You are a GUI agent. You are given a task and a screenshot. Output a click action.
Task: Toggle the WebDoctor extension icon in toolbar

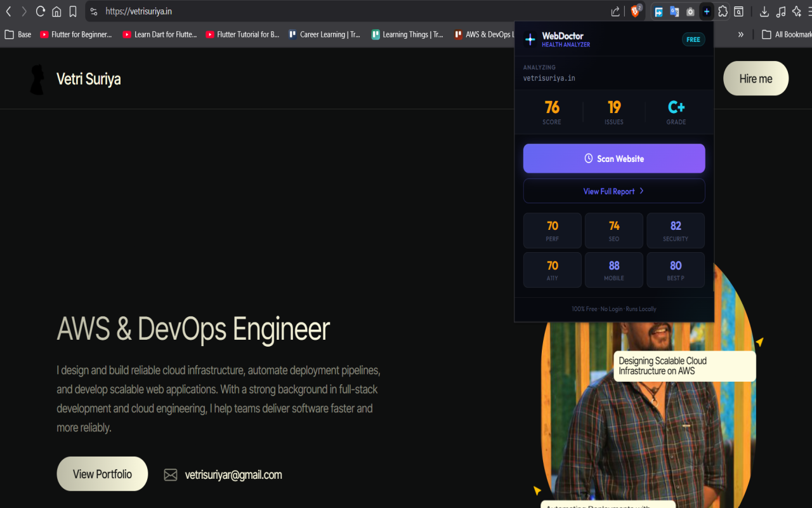click(707, 11)
